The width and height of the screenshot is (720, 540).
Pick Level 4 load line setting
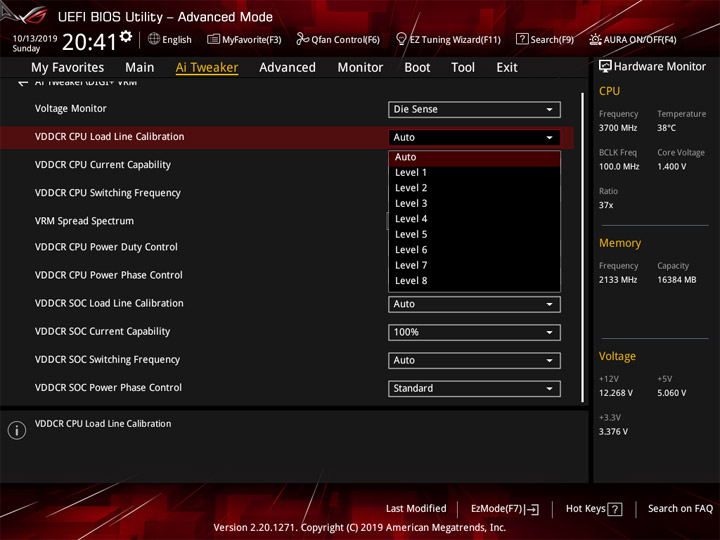click(474, 219)
